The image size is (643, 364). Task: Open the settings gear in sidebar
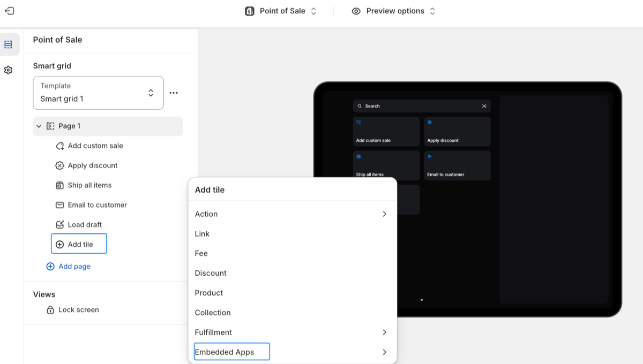point(8,70)
